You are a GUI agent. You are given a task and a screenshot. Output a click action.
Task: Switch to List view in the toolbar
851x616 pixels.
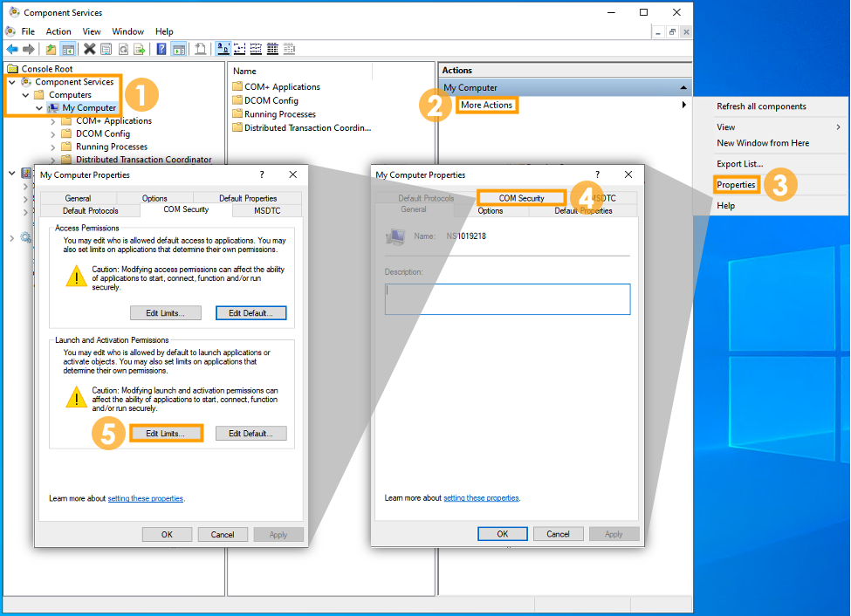256,50
